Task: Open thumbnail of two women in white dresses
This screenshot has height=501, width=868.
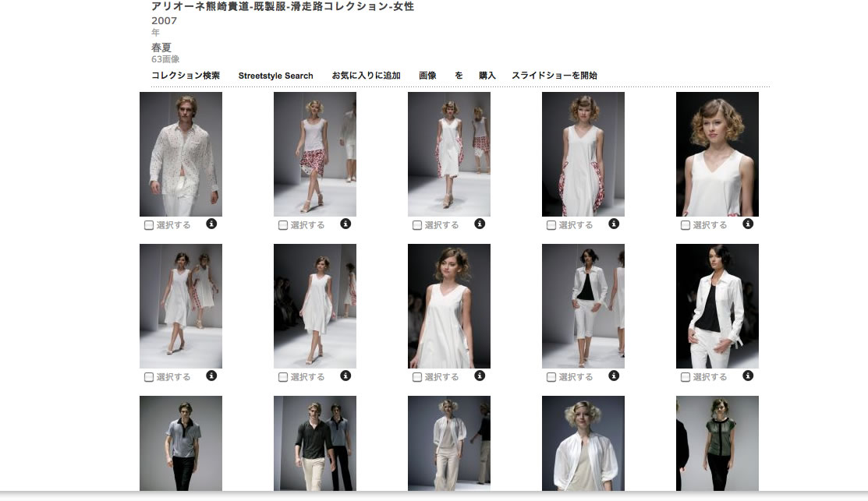Action: click(181, 306)
